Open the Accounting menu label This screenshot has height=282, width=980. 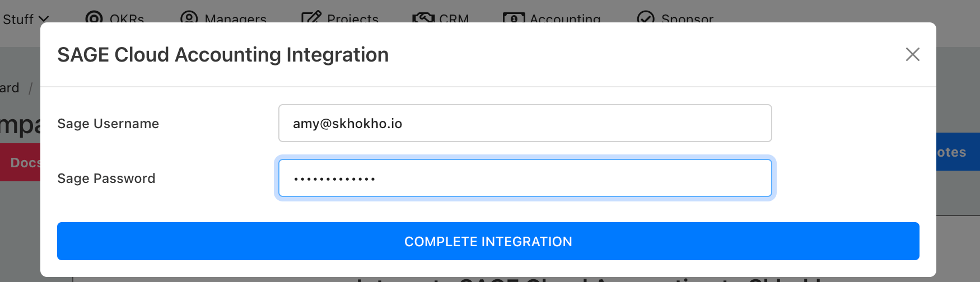click(x=565, y=18)
